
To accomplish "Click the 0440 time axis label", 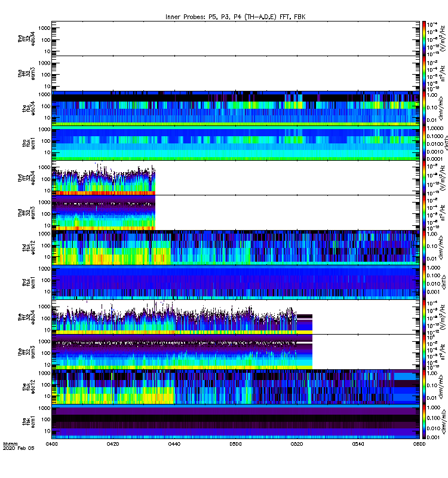I will 174,444.
